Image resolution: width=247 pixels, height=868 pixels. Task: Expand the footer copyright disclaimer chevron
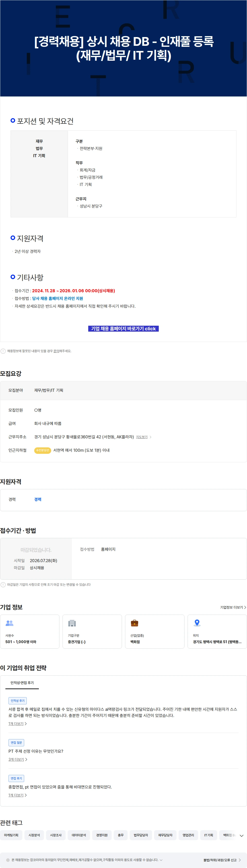click(161, 860)
